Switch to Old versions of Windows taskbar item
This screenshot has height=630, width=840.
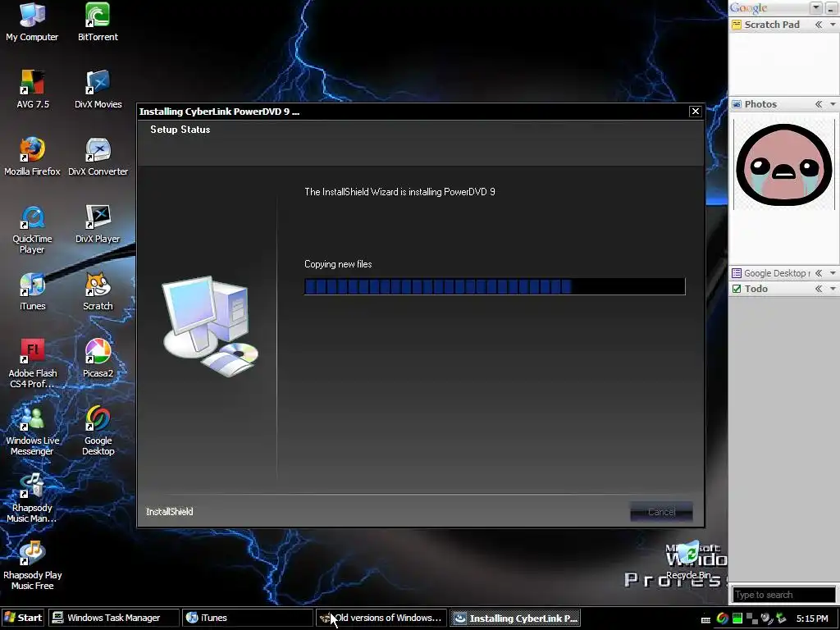(x=381, y=618)
